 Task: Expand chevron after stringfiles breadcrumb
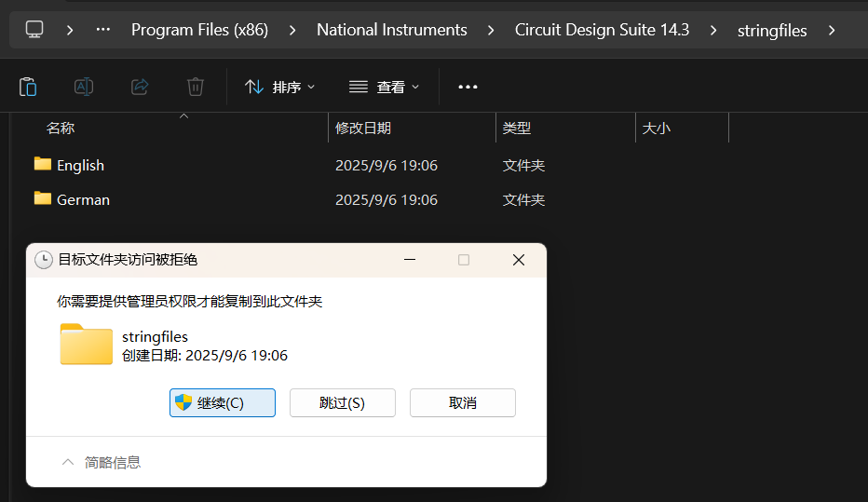[x=832, y=30]
